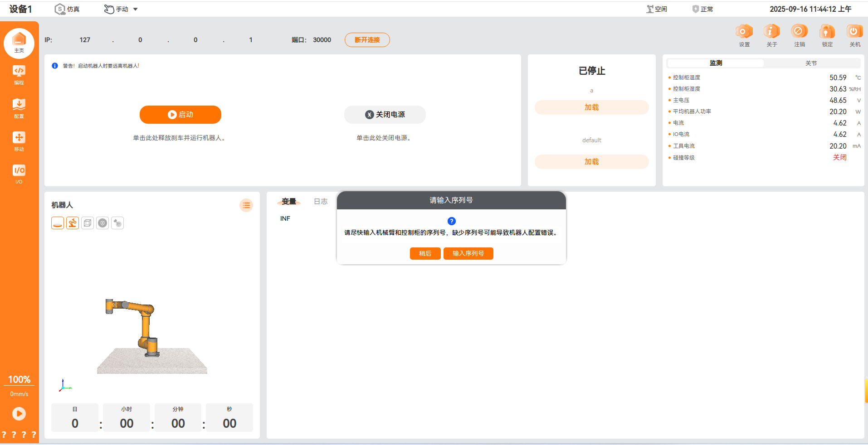Toggle the base plane display in robot view
The width and height of the screenshot is (868, 445).
[58, 223]
